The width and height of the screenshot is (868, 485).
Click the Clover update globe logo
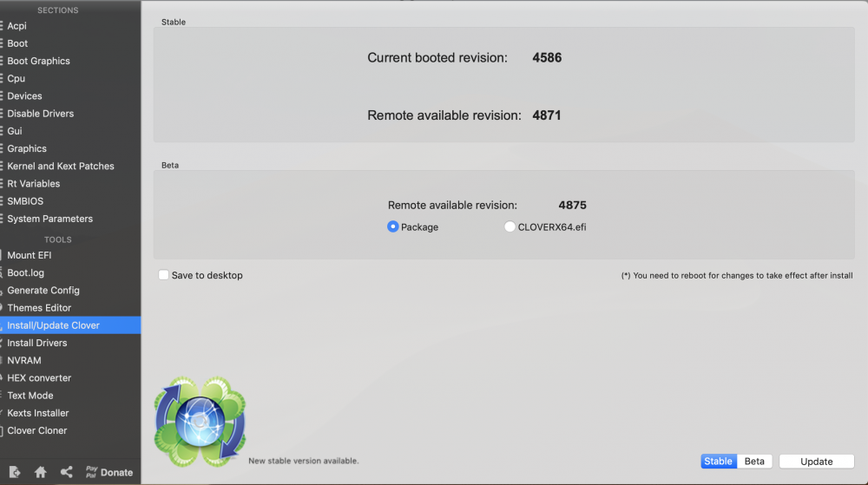200,422
